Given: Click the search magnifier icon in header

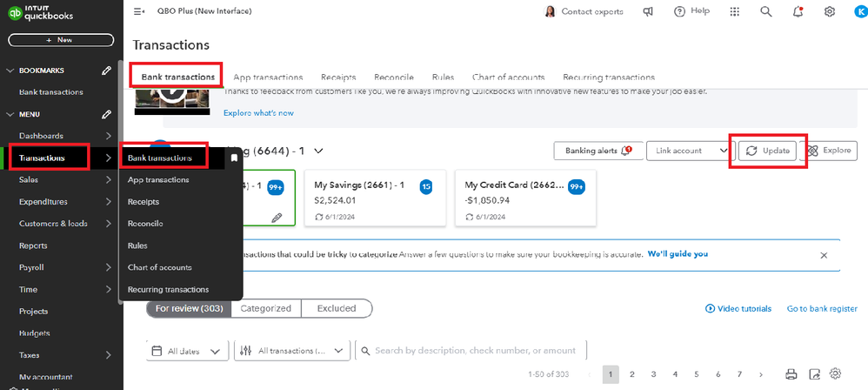Looking at the screenshot, I should pos(766,11).
